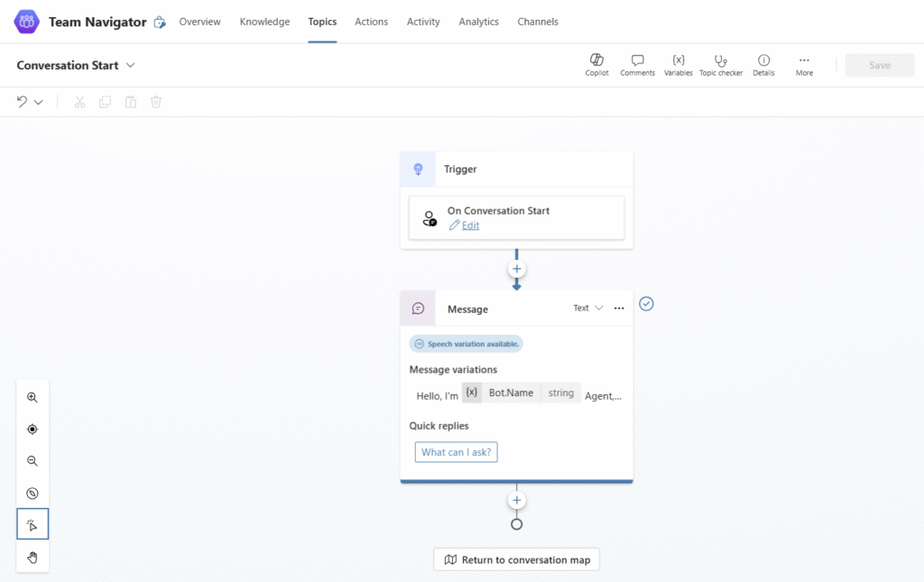Zoom in on the canvas
This screenshot has height=582, width=924.
[32, 398]
